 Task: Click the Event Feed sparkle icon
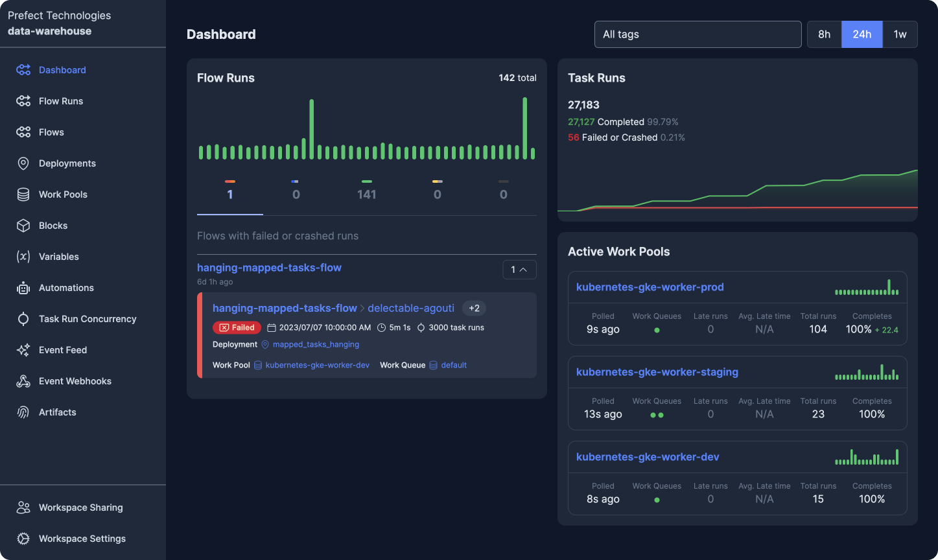pyautogui.click(x=23, y=350)
